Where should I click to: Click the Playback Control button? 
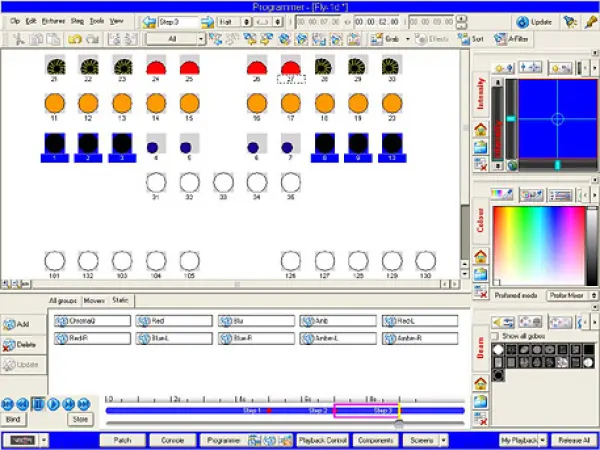tap(321, 439)
